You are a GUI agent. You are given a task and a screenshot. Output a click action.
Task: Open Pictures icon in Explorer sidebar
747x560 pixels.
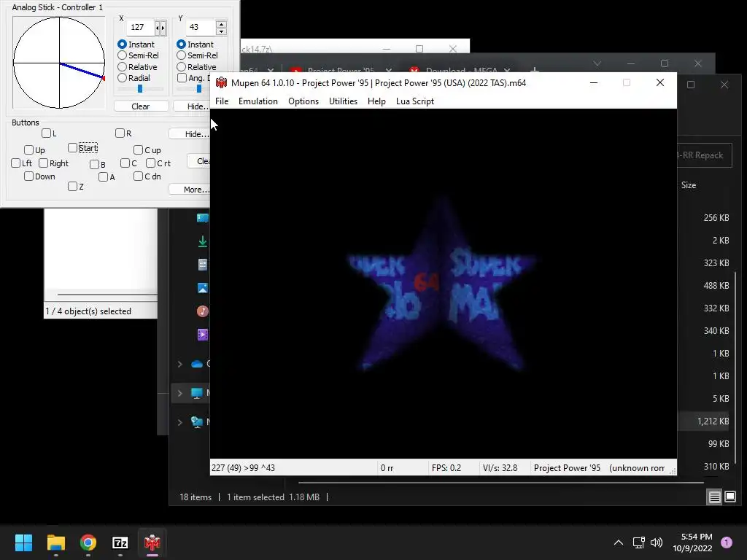coord(203,288)
